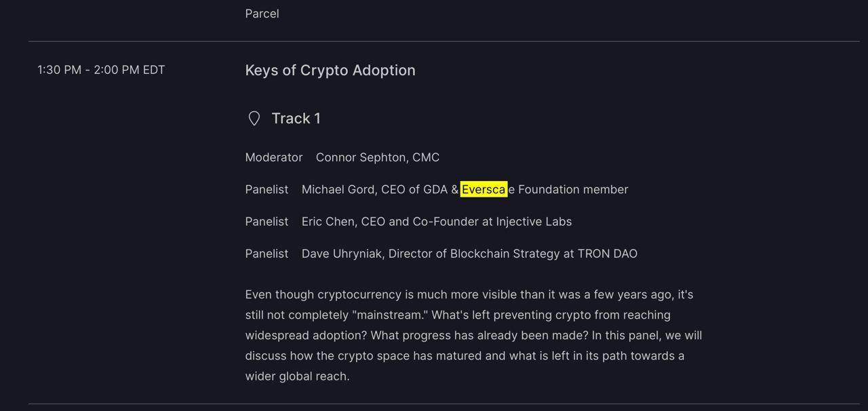Click the yellow highlighted "Eversca" search match

(x=484, y=190)
